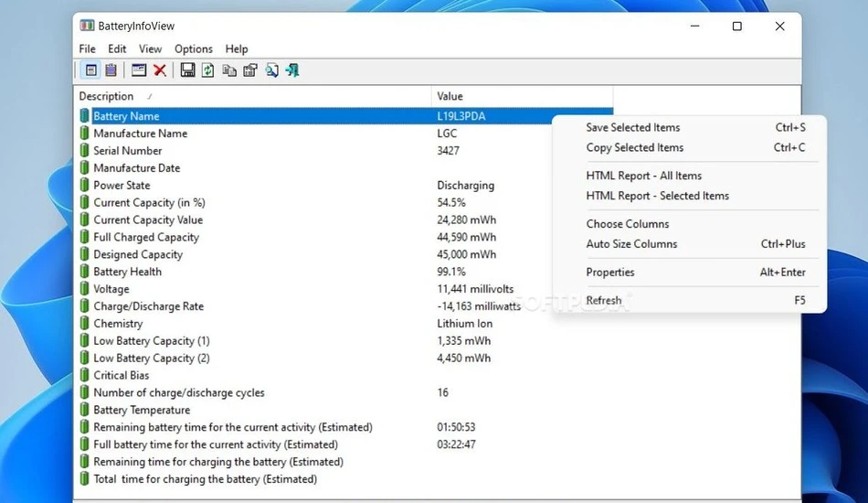
Task: Open the Options menu
Action: [x=194, y=48]
